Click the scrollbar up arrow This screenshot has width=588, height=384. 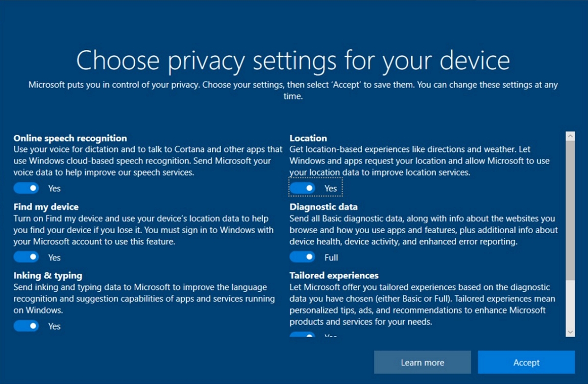click(570, 136)
